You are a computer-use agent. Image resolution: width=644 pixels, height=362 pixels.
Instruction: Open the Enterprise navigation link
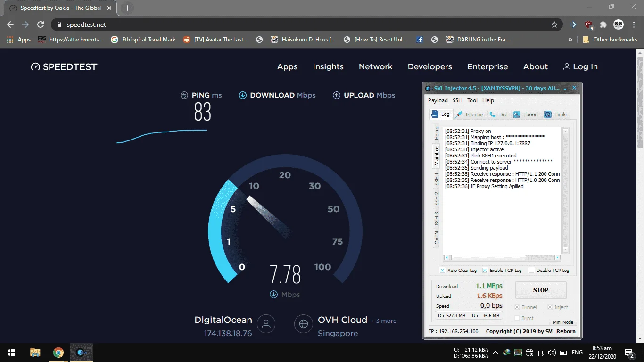[x=487, y=67]
